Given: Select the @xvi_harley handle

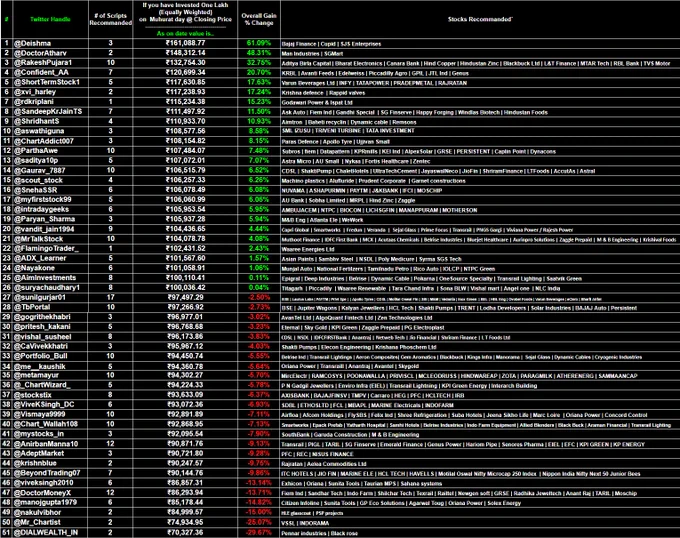Looking at the screenshot, I should coord(50,92).
